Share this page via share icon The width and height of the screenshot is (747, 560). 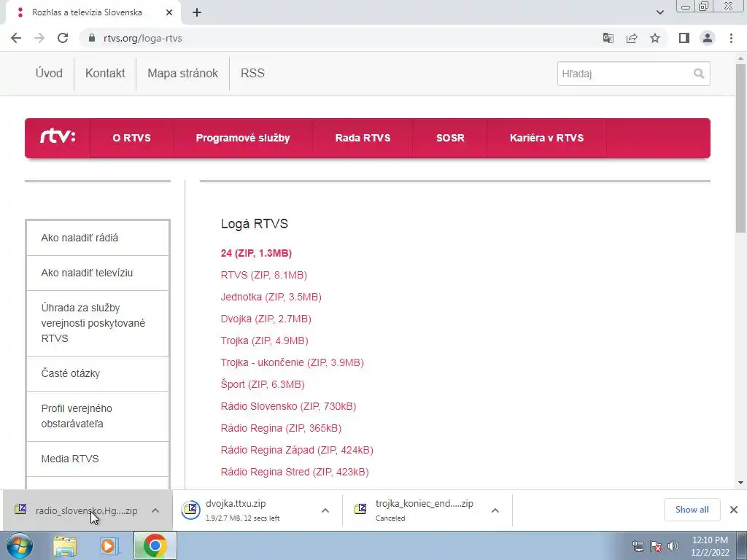(632, 38)
